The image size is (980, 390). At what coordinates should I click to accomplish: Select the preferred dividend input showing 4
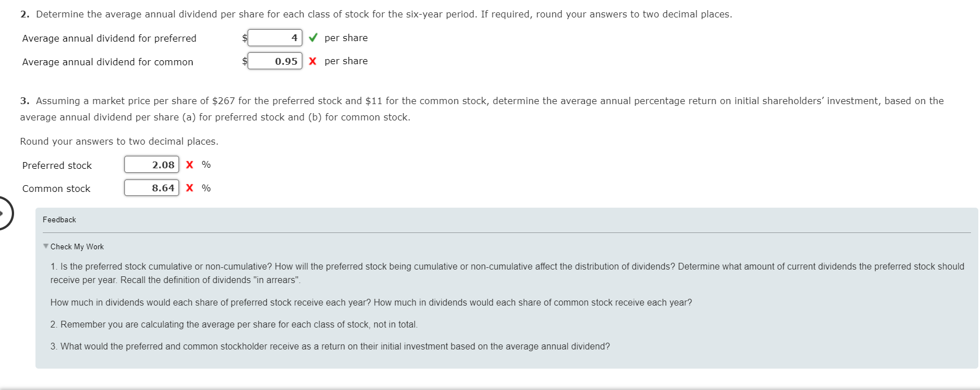click(x=276, y=37)
